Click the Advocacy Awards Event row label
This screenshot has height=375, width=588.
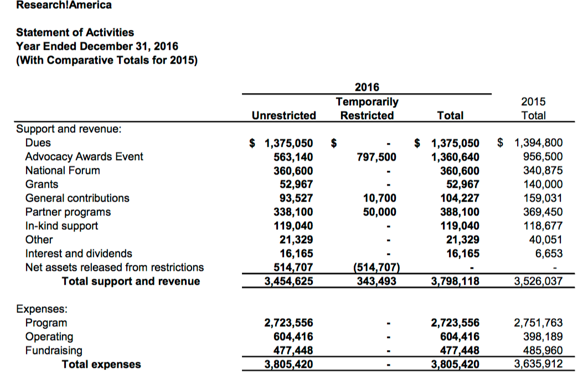click(84, 157)
